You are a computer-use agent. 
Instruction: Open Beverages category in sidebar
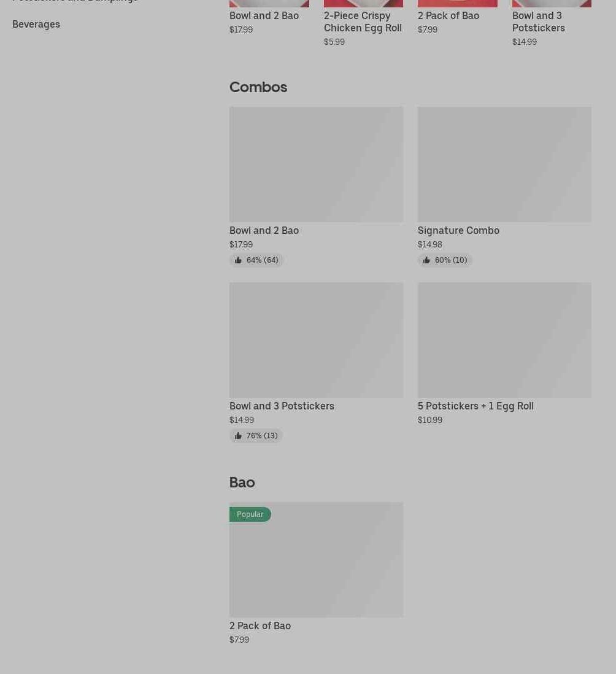point(36,24)
